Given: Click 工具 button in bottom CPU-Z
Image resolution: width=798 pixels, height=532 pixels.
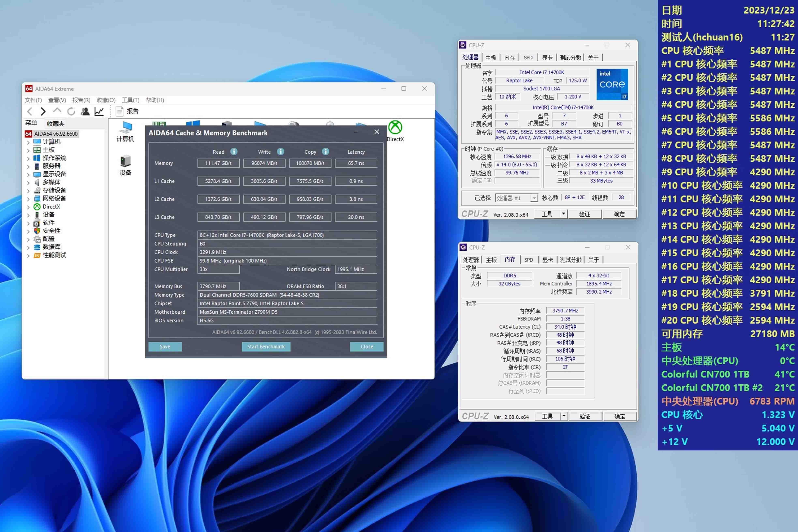Looking at the screenshot, I should coord(547,416).
